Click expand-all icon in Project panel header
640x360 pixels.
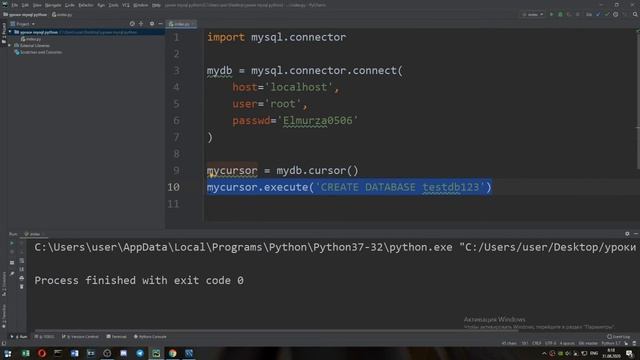pyautogui.click(x=141, y=24)
